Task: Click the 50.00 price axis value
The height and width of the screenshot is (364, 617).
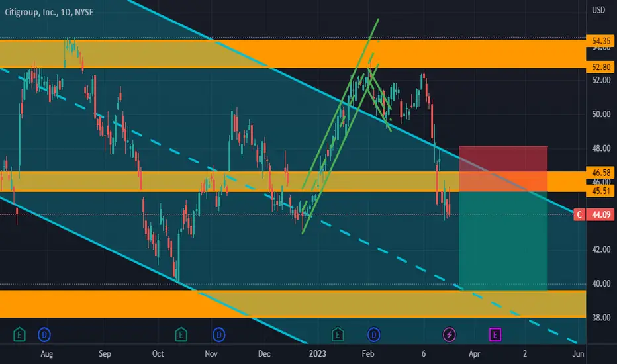Action: [601, 114]
